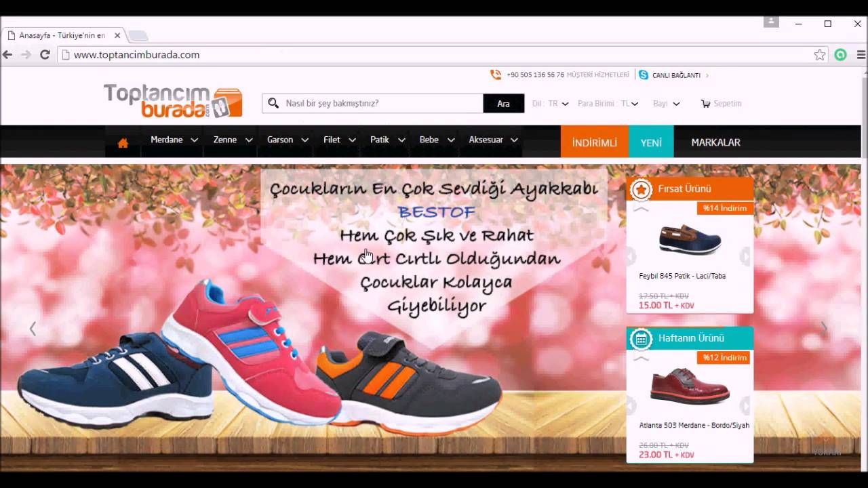Reload the page with the refresh icon
868x488 pixels.
(x=45, y=55)
